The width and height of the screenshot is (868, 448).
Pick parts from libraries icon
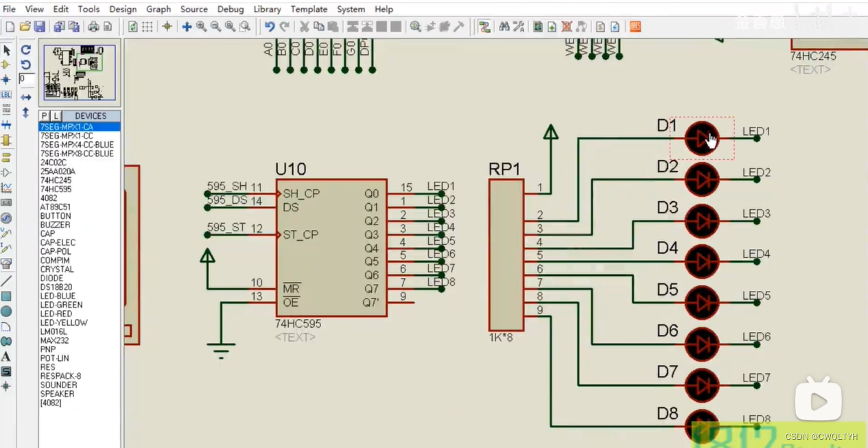pos(415,27)
